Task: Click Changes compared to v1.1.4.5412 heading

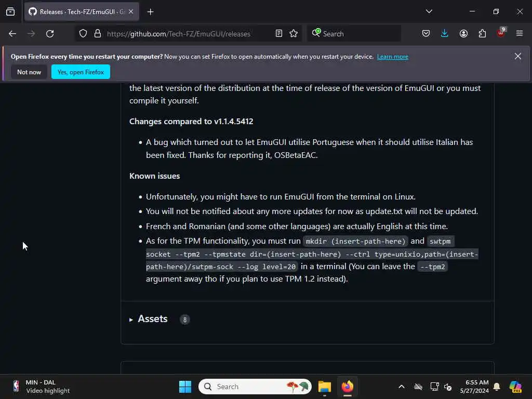Action: pyautogui.click(x=191, y=121)
